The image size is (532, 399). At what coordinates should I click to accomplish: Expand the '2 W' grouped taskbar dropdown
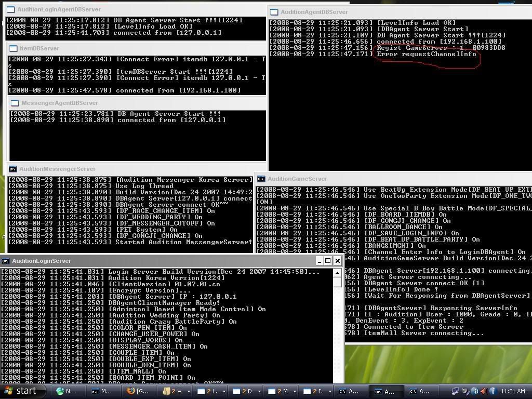(x=189, y=391)
